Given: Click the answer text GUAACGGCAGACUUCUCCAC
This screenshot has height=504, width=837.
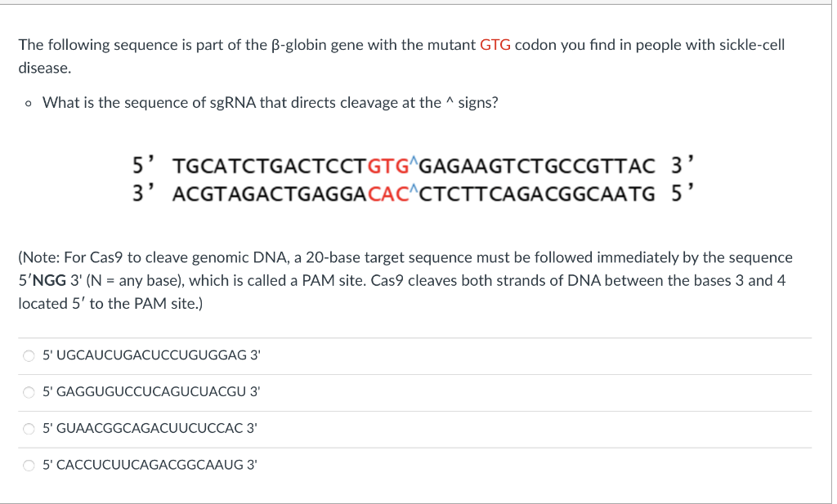Looking at the screenshot, I should (x=150, y=428).
